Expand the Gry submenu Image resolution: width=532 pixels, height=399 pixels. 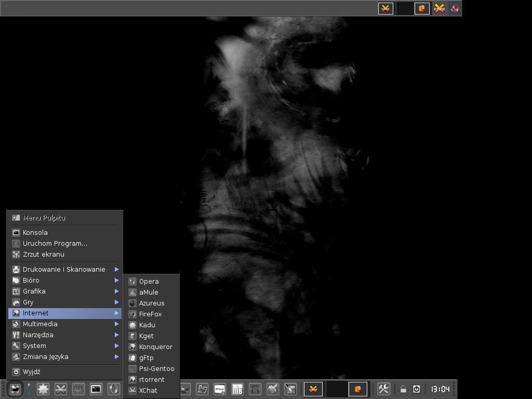pyautogui.click(x=65, y=302)
